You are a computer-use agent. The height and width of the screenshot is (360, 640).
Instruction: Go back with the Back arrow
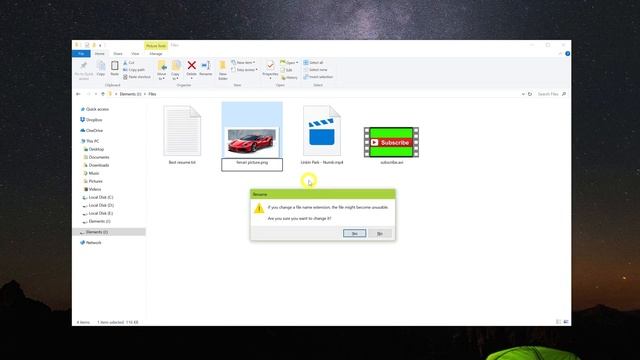coord(78,94)
